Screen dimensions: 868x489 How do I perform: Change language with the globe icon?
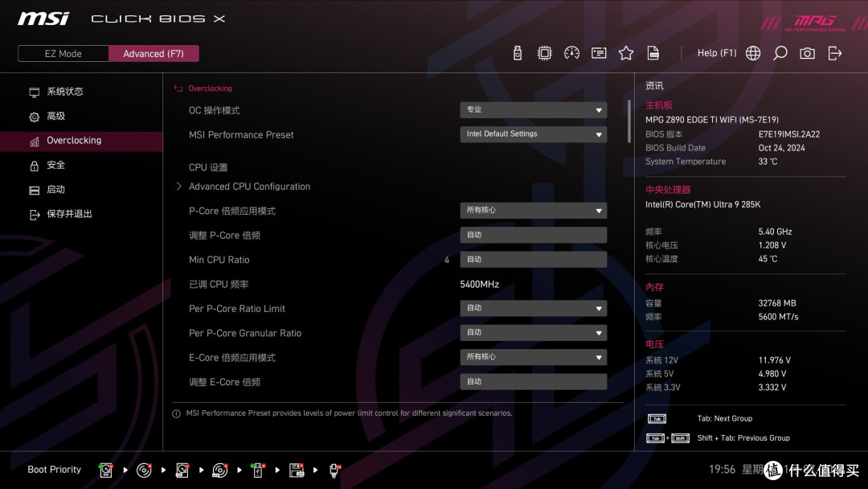coord(753,53)
